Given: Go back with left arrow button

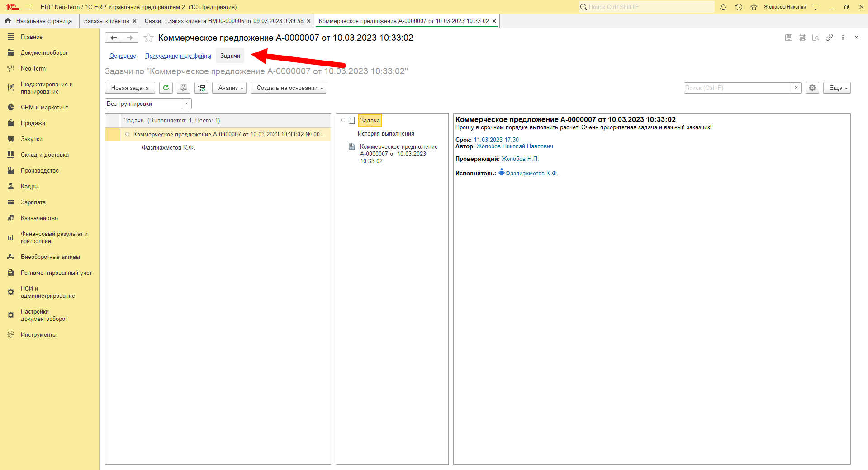Looking at the screenshot, I should (114, 38).
